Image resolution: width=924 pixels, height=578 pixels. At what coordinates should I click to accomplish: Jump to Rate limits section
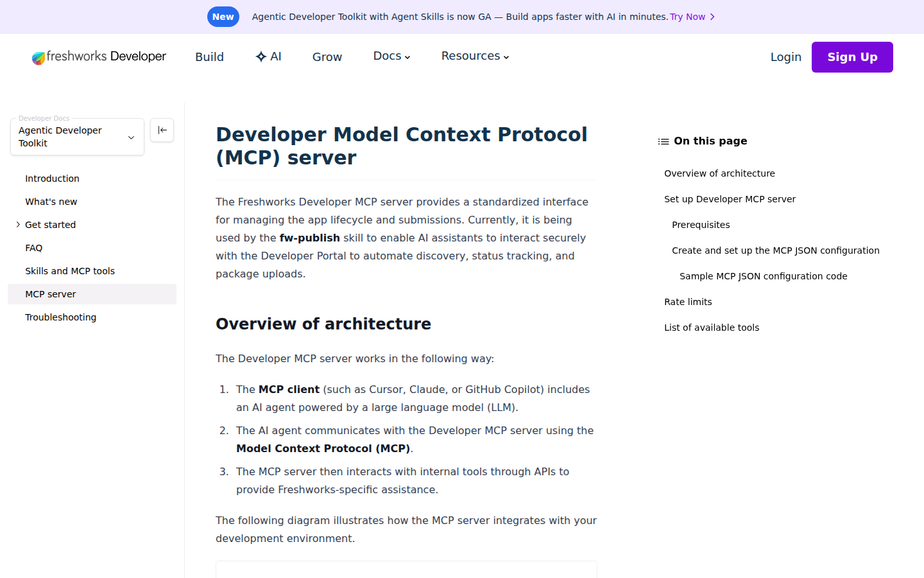(x=688, y=302)
